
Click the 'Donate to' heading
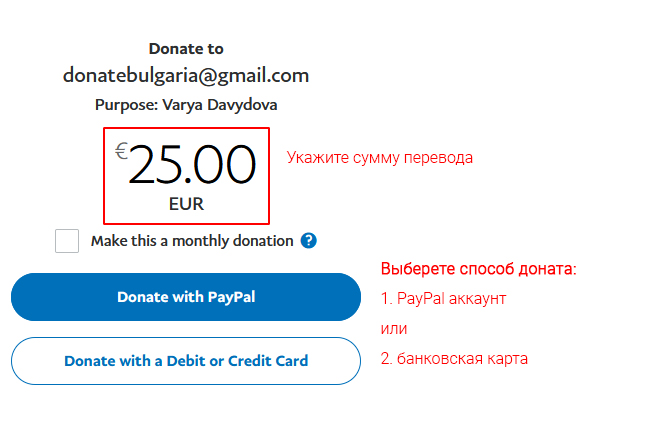[x=186, y=49]
